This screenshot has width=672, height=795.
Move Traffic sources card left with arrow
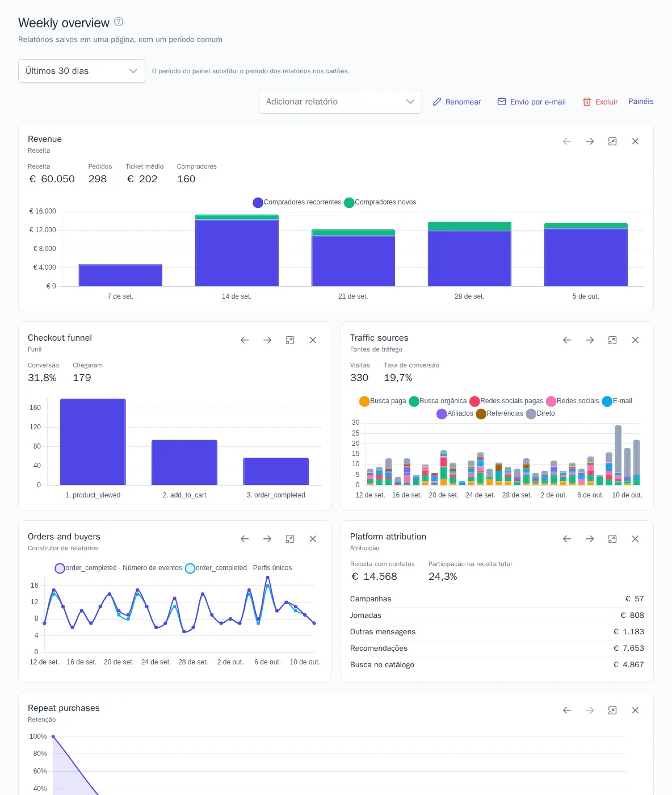coord(567,340)
